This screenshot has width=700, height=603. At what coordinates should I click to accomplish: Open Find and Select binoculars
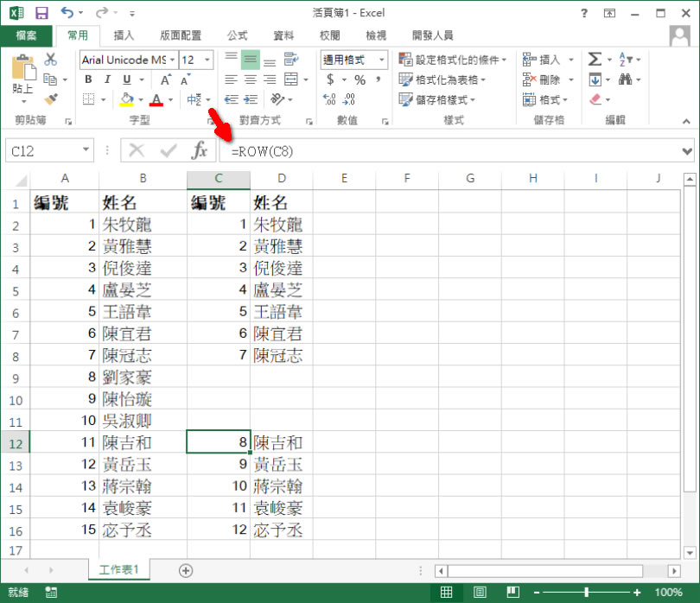click(x=625, y=79)
